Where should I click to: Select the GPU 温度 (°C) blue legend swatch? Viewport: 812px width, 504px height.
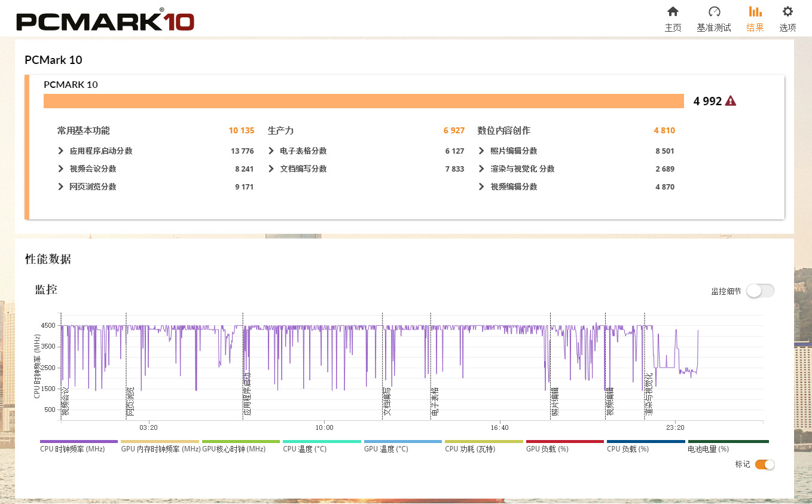pyautogui.click(x=403, y=441)
